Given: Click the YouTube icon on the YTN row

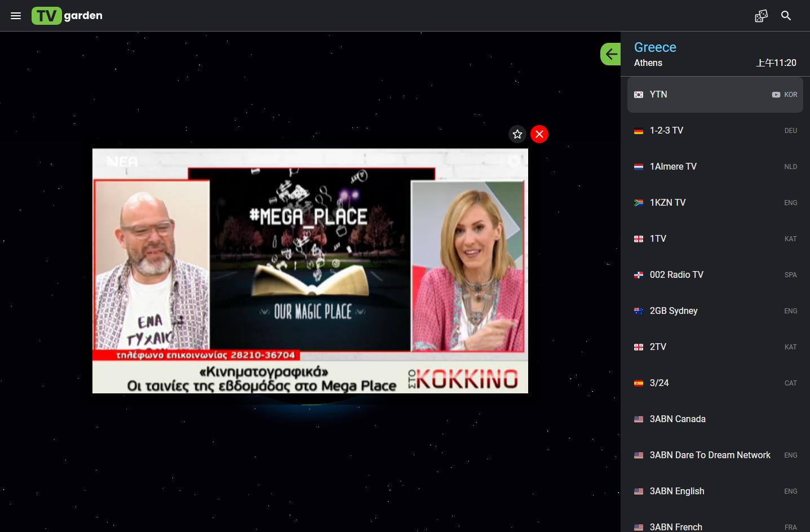Looking at the screenshot, I should pos(776,95).
